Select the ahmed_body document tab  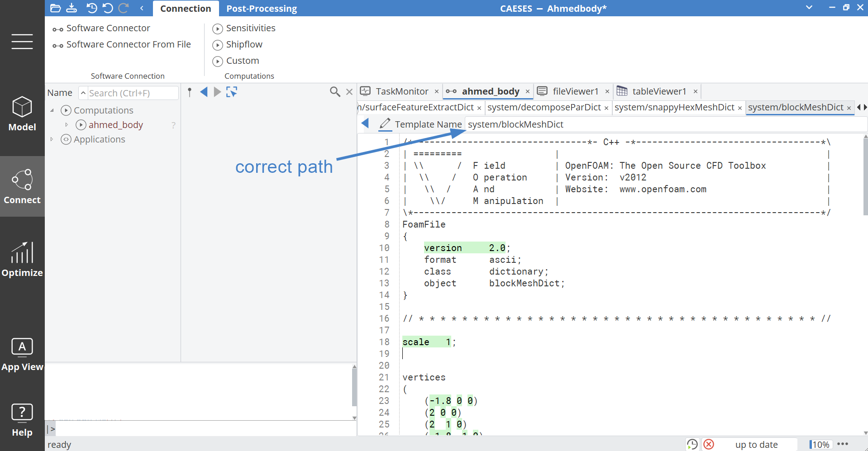pyautogui.click(x=491, y=91)
